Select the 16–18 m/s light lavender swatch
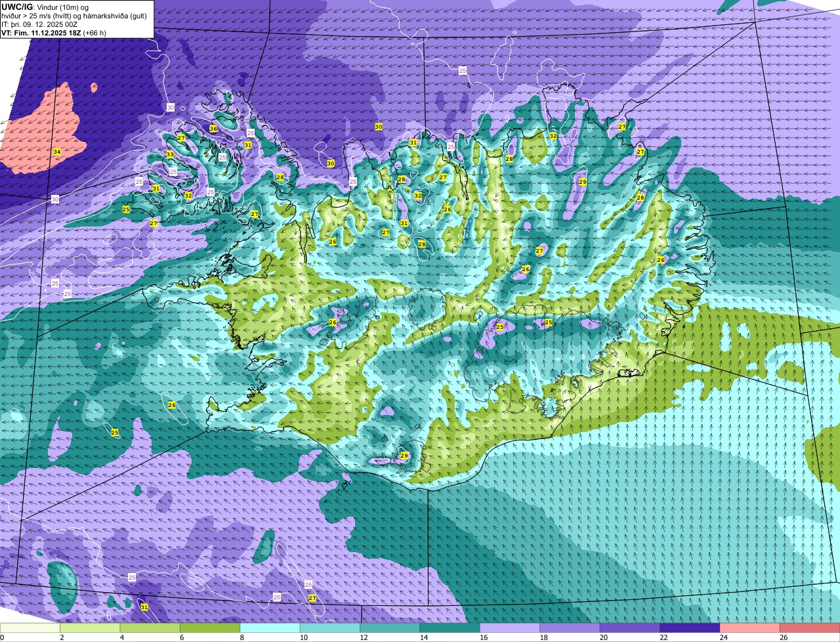This screenshot has width=840, height=642. click(510, 628)
